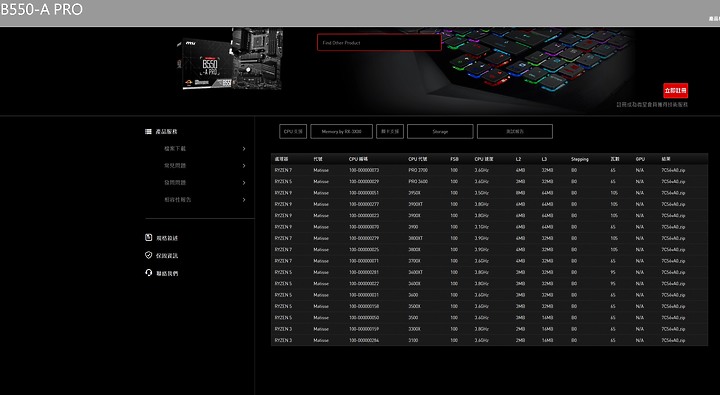Screen dimensions: 720x395
Task: Click CPU number 100-000000073
Action: [x=364, y=170]
